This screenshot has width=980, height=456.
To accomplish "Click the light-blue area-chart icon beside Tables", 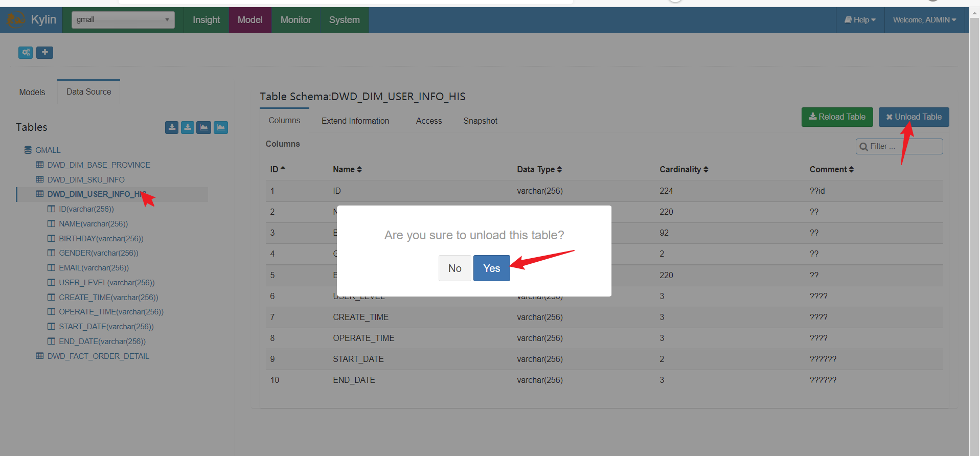I will (x=221, y=127).
